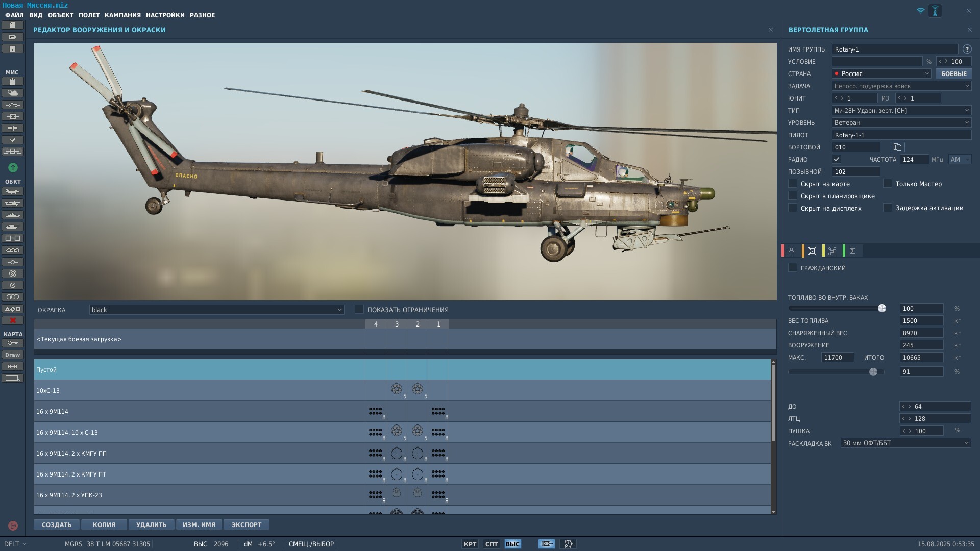
Task: Expand the ОКРАСКА black livery dropdown
Action: (216, 310)
